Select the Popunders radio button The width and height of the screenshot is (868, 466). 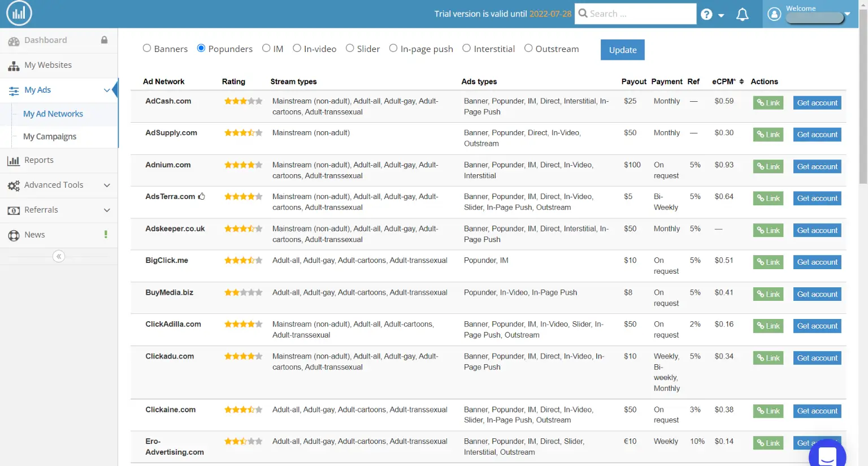201,48
